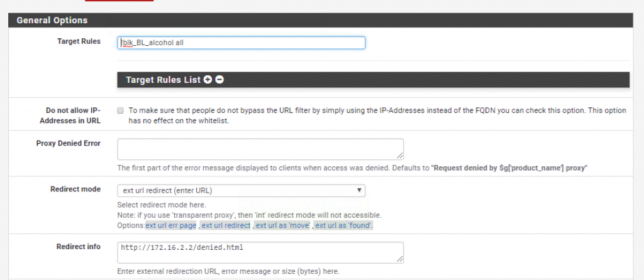Expand Target Rules List with plus icon
This screenshot has height=280, width=644.
pyautogui.click(x=208, y=80)
